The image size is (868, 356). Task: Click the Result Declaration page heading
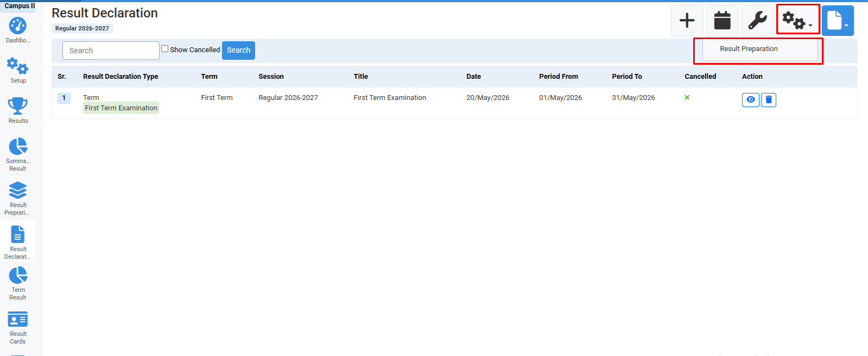pos(105,13)
